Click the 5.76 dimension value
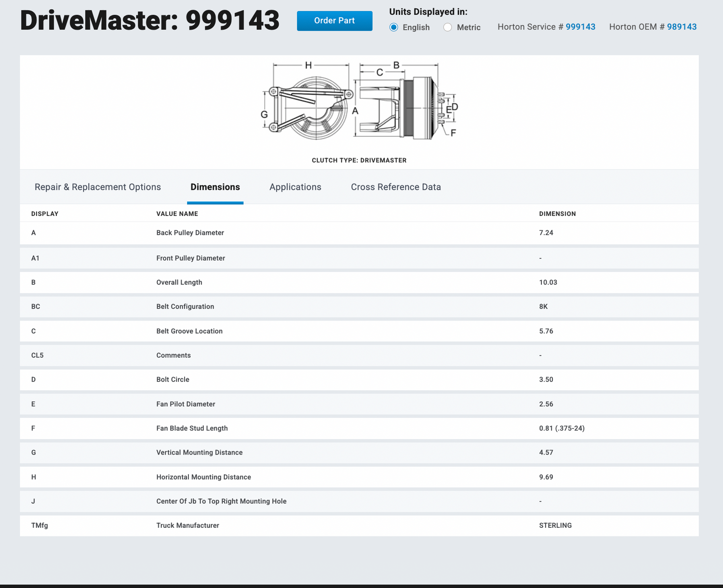Image resolution: width=723 pixels, height=588 pixels. 546,331
